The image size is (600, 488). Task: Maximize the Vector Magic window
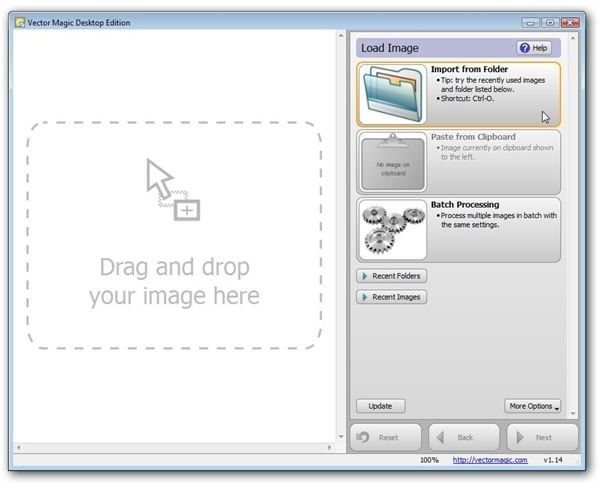click(550, 23)
